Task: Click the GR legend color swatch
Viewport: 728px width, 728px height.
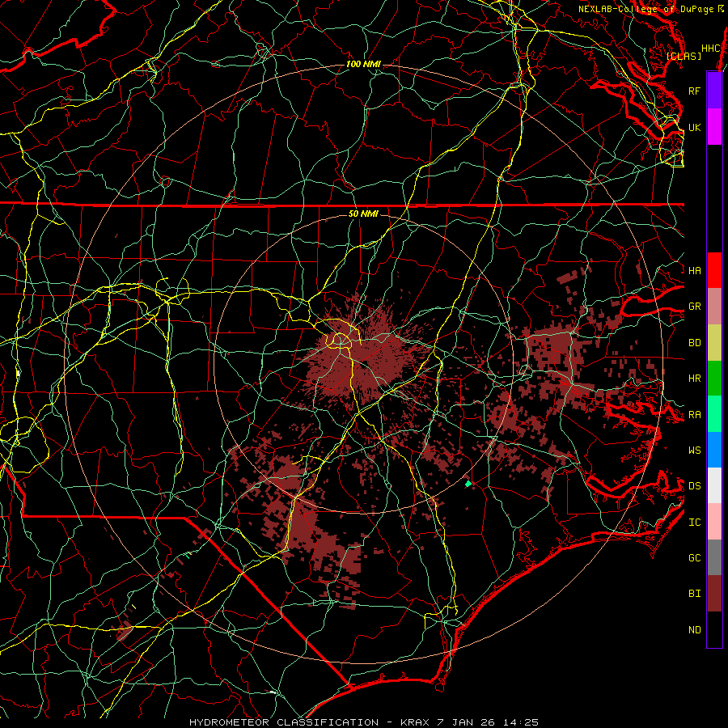Action: click(x=714, y=307)
